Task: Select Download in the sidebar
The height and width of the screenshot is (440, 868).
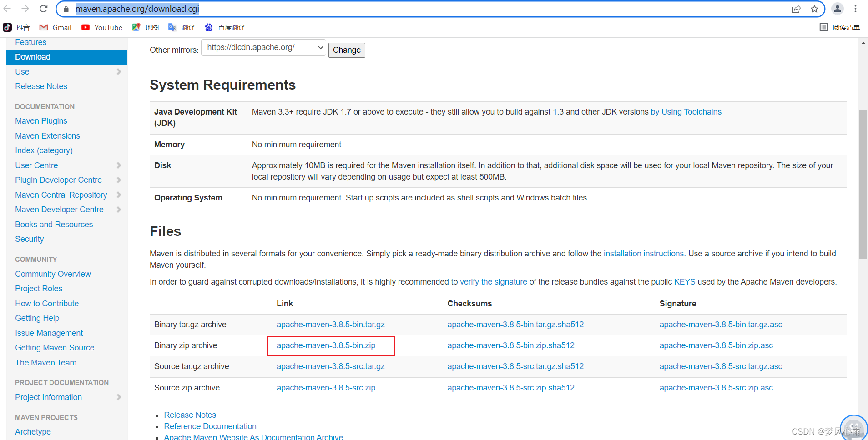Action: [67, 57]
